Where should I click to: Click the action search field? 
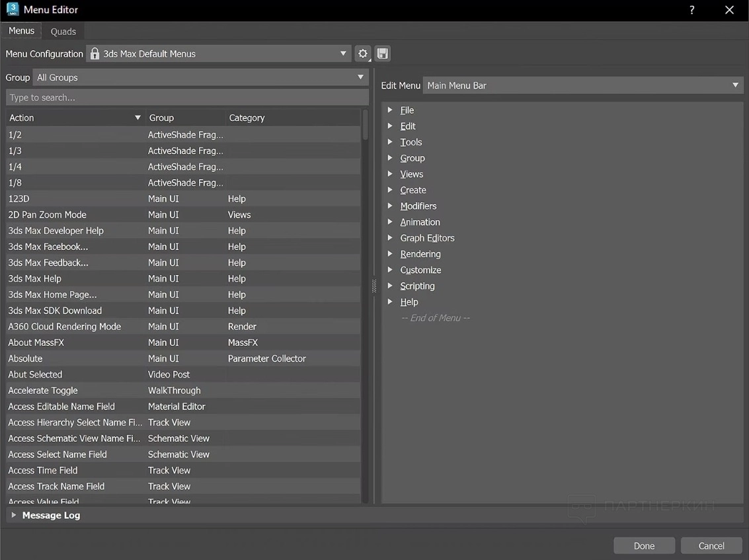(187, 97)
